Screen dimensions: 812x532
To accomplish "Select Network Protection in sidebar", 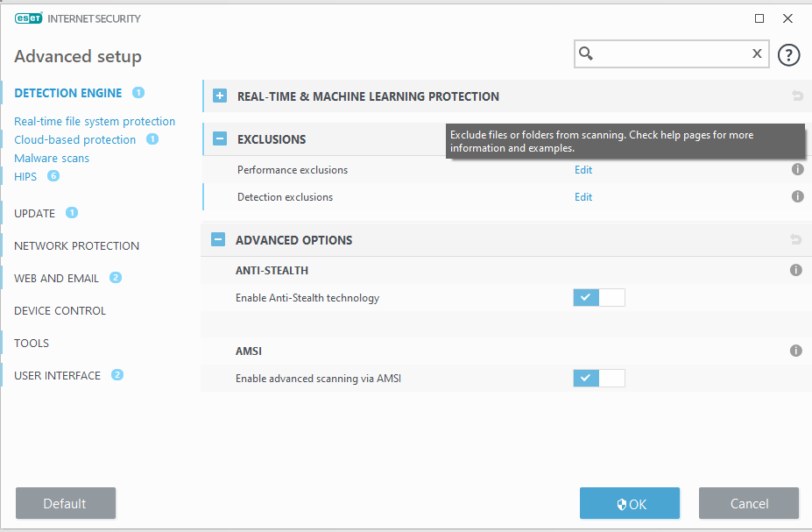I will (x=76, y=246).
